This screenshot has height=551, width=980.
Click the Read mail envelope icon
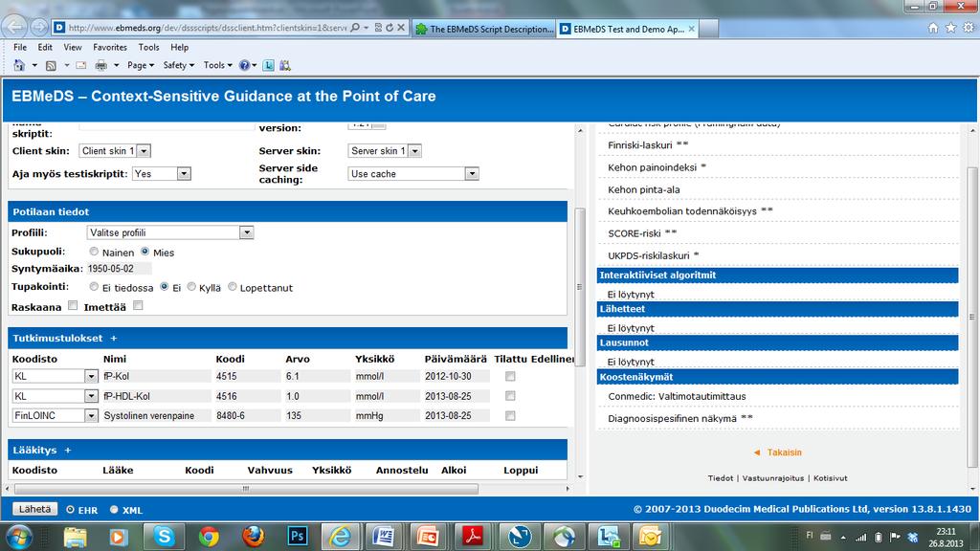81,65
